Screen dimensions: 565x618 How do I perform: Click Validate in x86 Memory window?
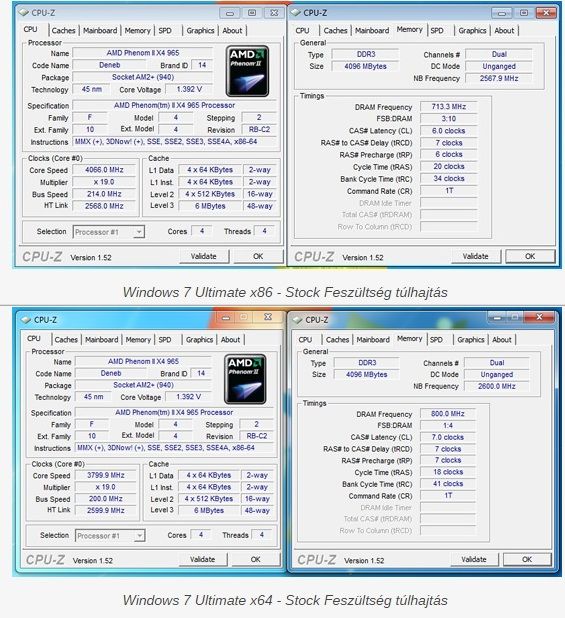tap(476, 256)
